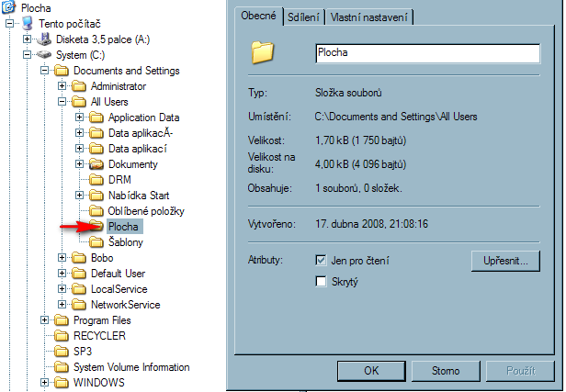
Task: Select the RECYCLER folder icon
Action: click(x=62, y=336)
